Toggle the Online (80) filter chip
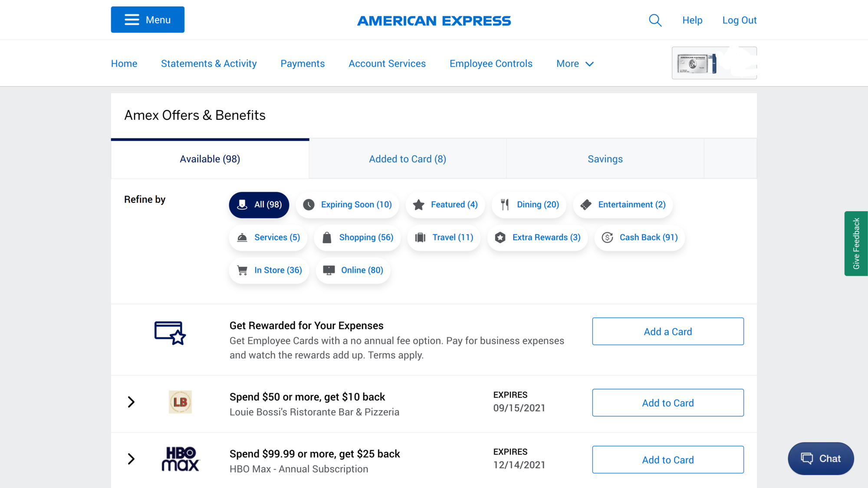Image resolution: width=868 pixels, height=488 pixels. 353,270
